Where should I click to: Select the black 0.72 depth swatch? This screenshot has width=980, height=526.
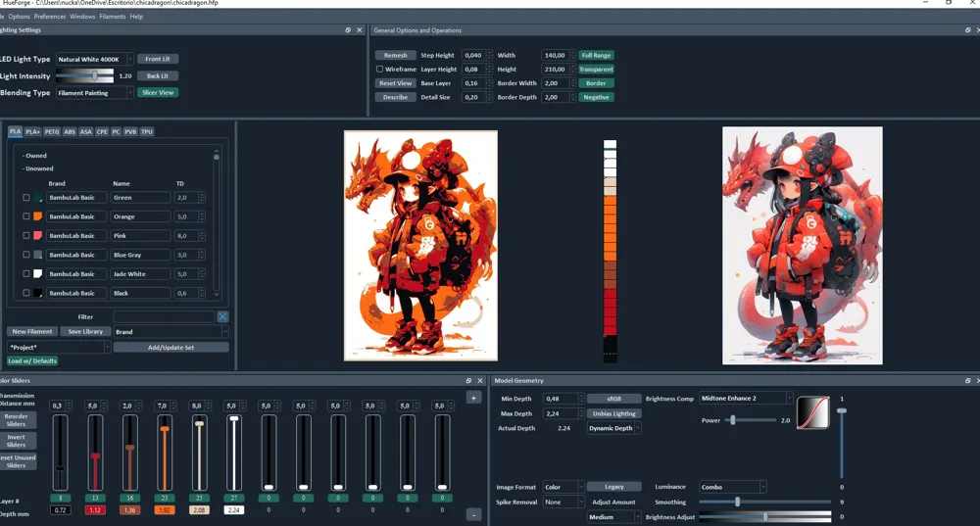tap(60, 510)
